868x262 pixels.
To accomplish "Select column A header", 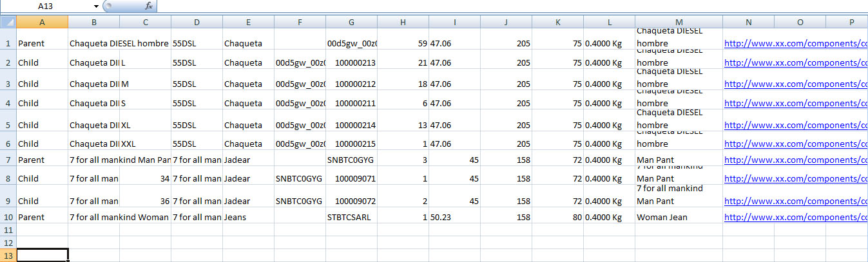I will coord(42,22).
